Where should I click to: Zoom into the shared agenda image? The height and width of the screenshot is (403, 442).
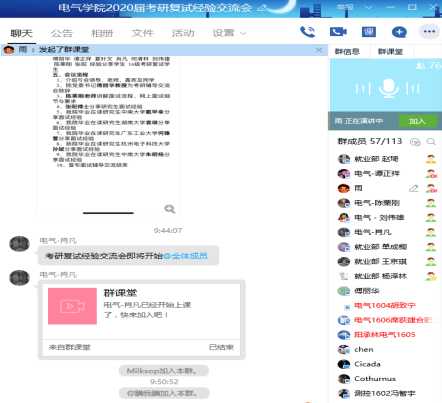(x=170, y=209)
